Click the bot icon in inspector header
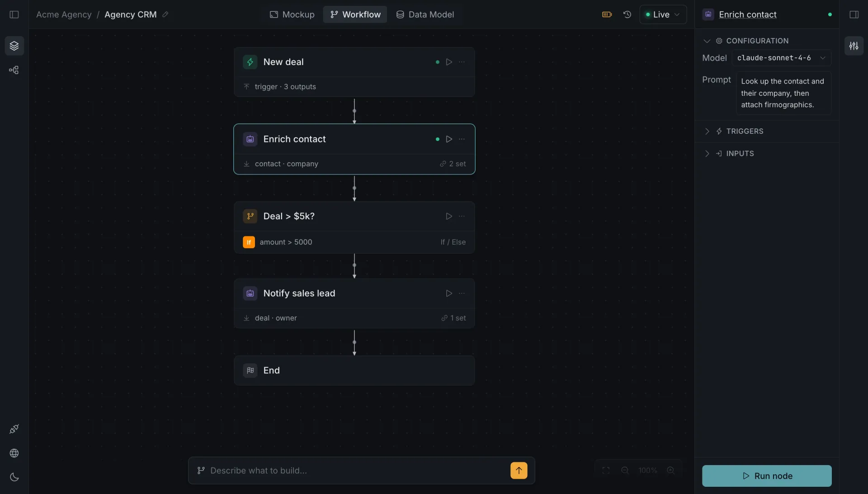The width and height of the screenshot is (868, 494). [x=708, y=14]
